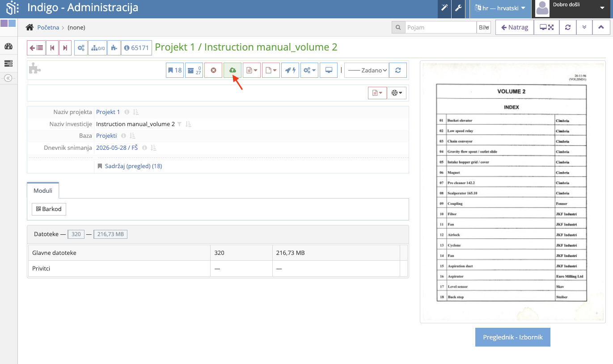Screen dimensions: 613x364
Task: Click the wrench icon in header
Action: coord(458,8)
